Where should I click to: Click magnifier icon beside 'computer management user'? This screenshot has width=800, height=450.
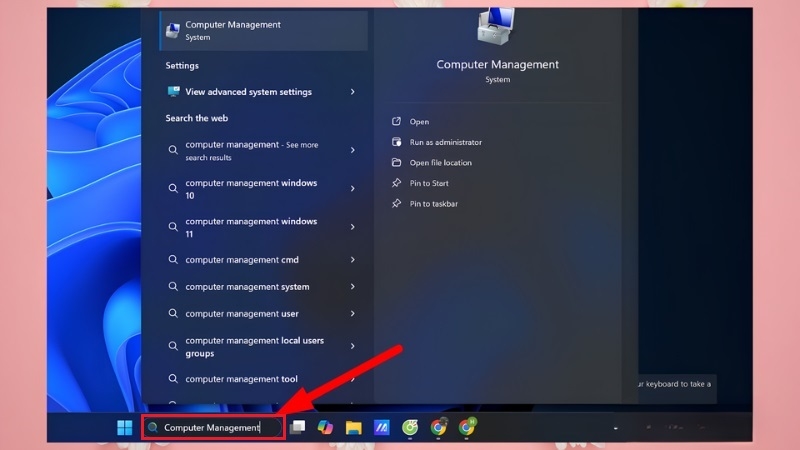[173, 313]
